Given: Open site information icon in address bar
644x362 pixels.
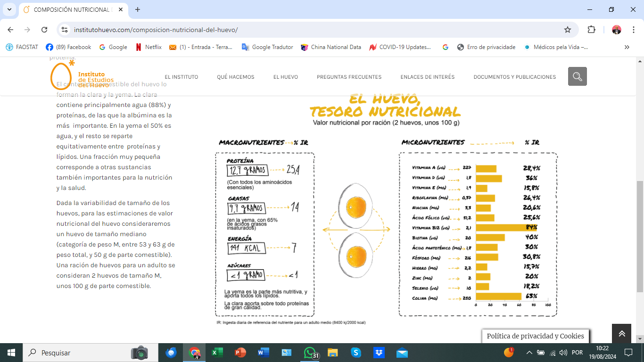Looking at the screenshot, I should coord(65,30).
